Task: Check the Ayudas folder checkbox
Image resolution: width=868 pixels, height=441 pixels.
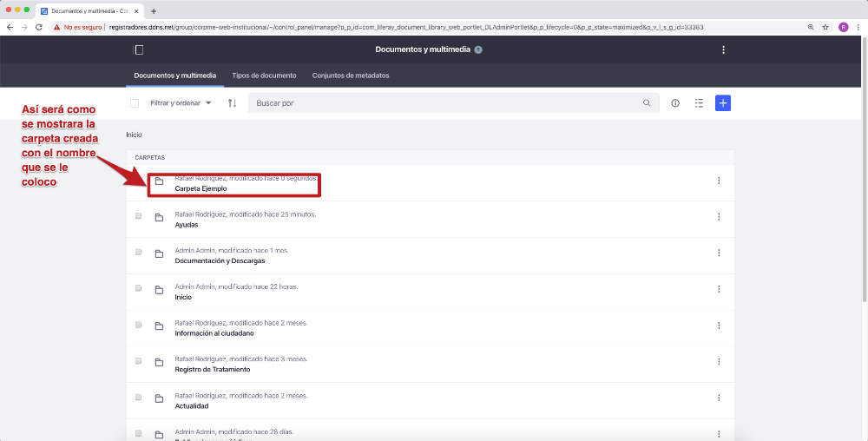Action: click(138, 216)
